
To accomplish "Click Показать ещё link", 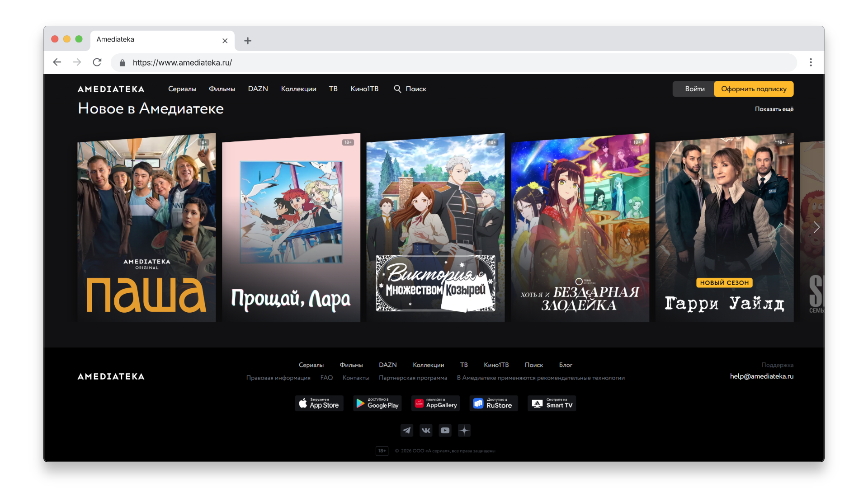I will tap(774, 109).
